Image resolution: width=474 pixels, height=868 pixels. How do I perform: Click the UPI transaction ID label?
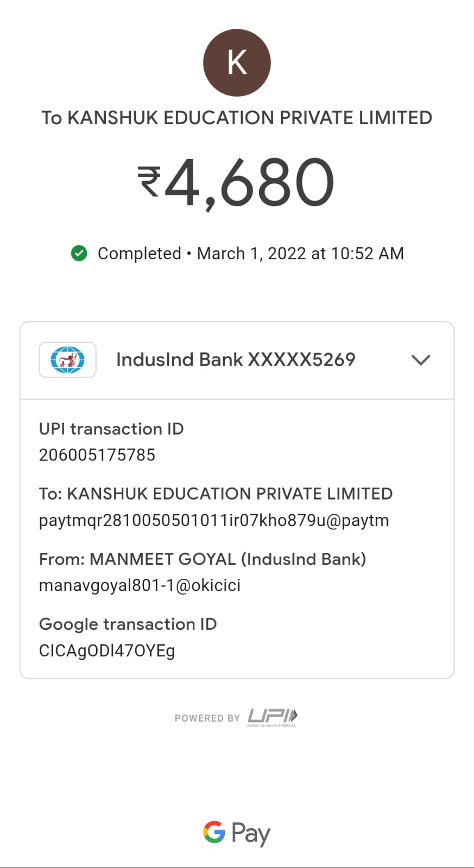click(x=111, y=429)
